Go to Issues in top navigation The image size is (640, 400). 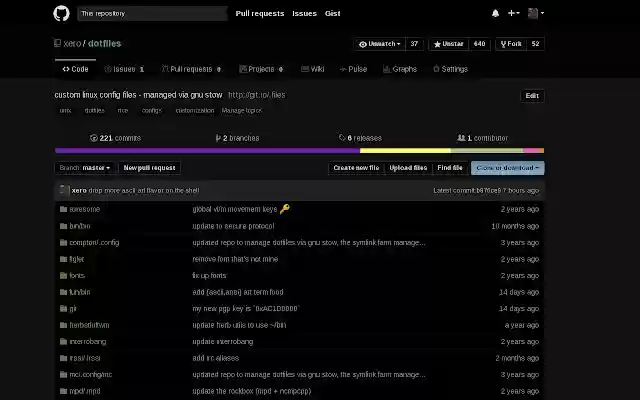click(304, 13)
